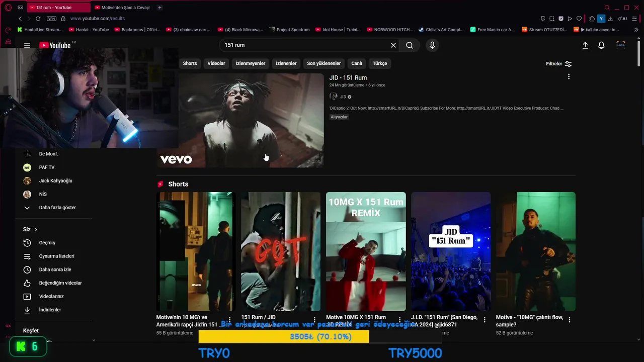This screenshot has width=644, height=362.
Task: Click the heart bookmark icon
Action: [579, 19]
